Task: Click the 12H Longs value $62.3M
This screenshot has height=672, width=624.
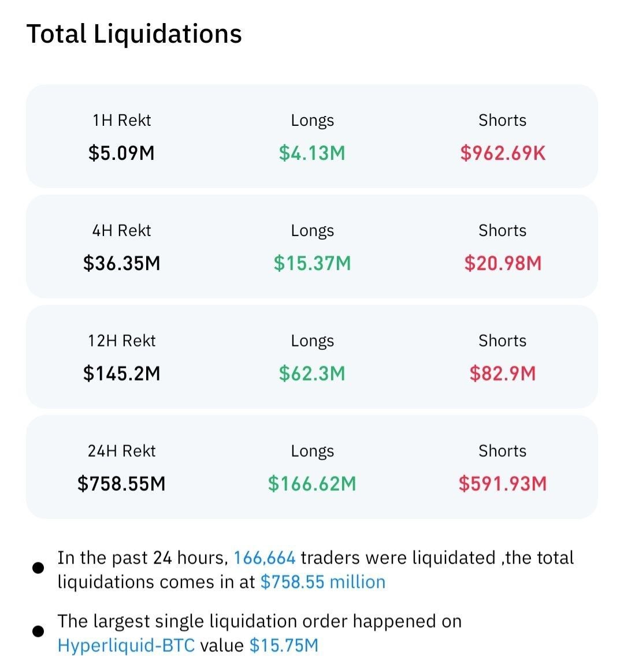Action: (312, 374)
